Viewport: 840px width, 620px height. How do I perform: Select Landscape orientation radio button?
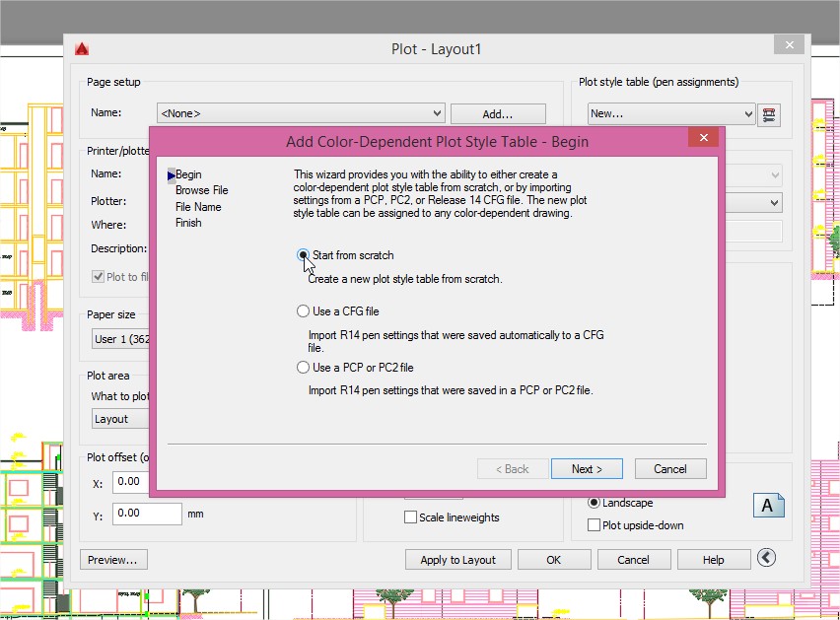click(x=594, y=503)
